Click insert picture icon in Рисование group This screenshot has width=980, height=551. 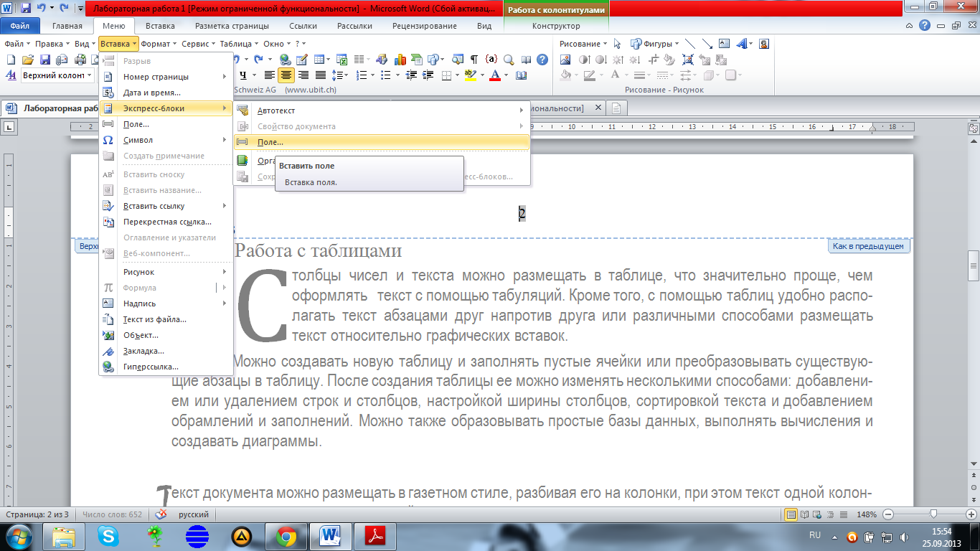[565, 60]
